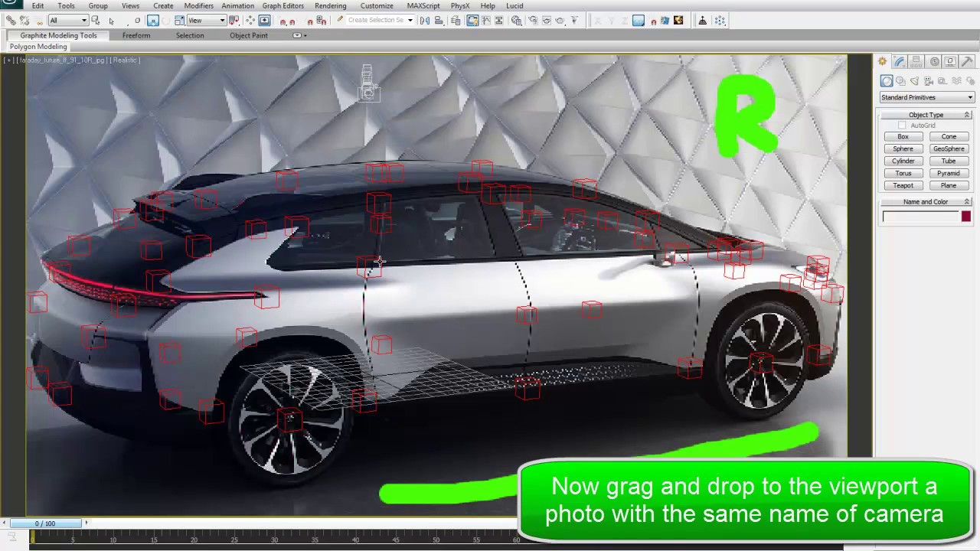This screenshot has width=980, height=551.
Task: Open the Display panel tab
Action: 950,62
